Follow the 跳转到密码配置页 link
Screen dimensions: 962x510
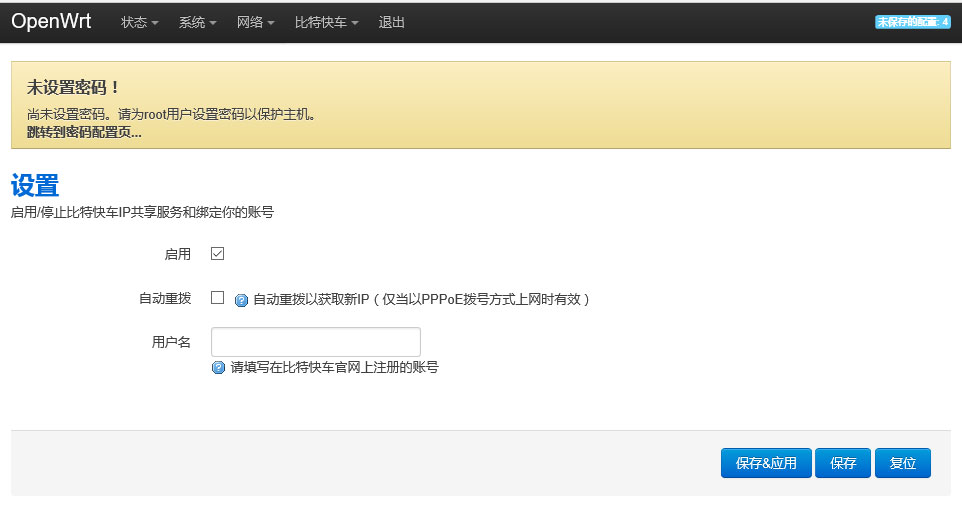click(x=84, y=132)
